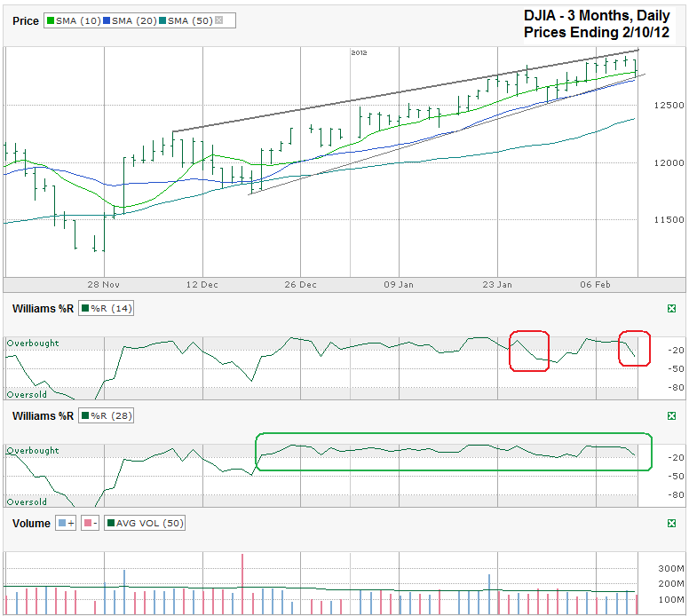The width and height of the screenshot is (689, 616).
Task: Click the 23 Jan date label
Action: point(497,284)
